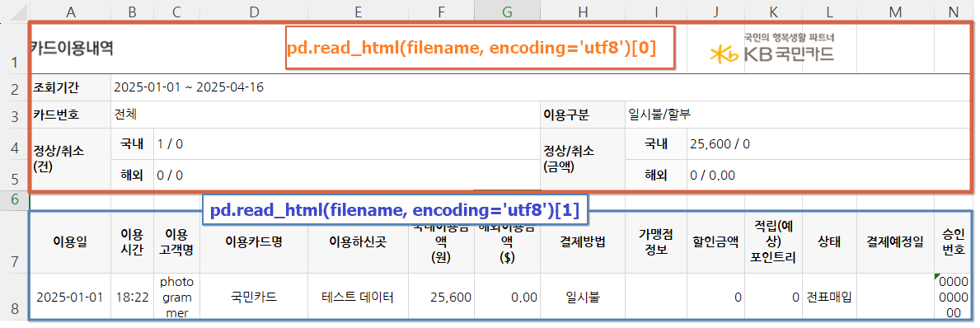Viewport: 980px width, 328px height.
Task: Select the 0000000000 approval number cell
Action: (x=953, y=298)
